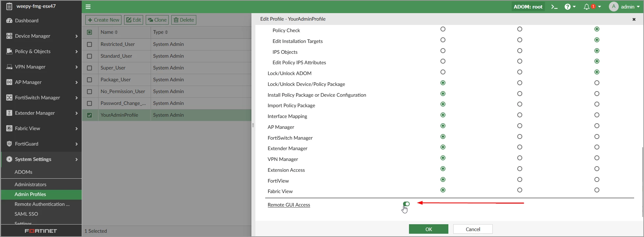Open the notifications bell icon
The image size is (644, 237).
pos(587,7)
